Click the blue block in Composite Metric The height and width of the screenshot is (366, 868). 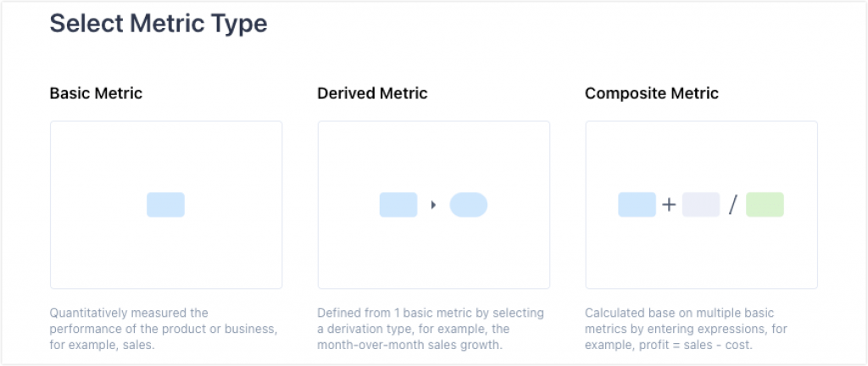[637, 204]
